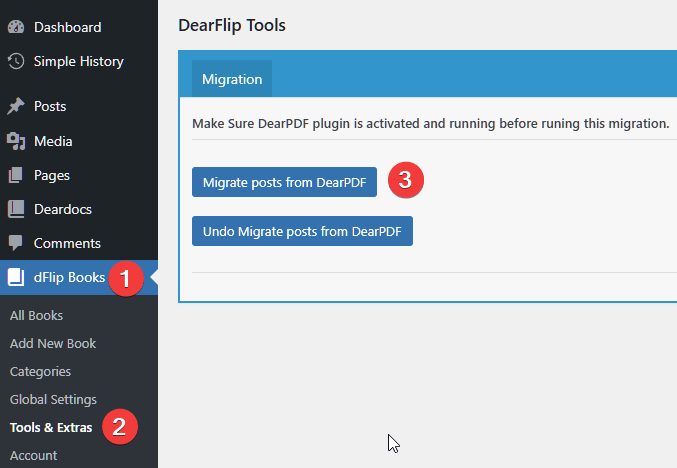677x468 pixels.
Task: Select Tools & Extras submenu item
Action: (x=51, y=427)
